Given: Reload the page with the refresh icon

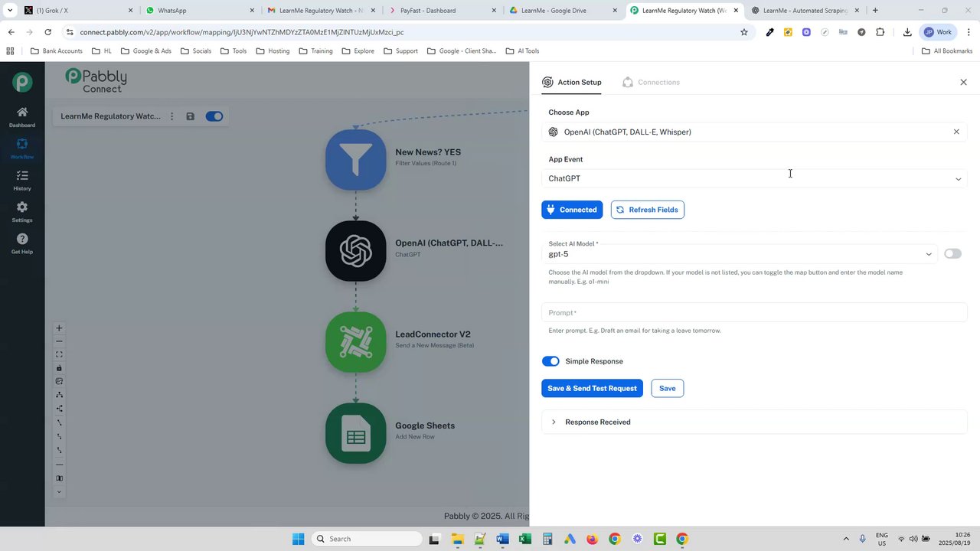Looking at the screenshot, I should [47, 32].
